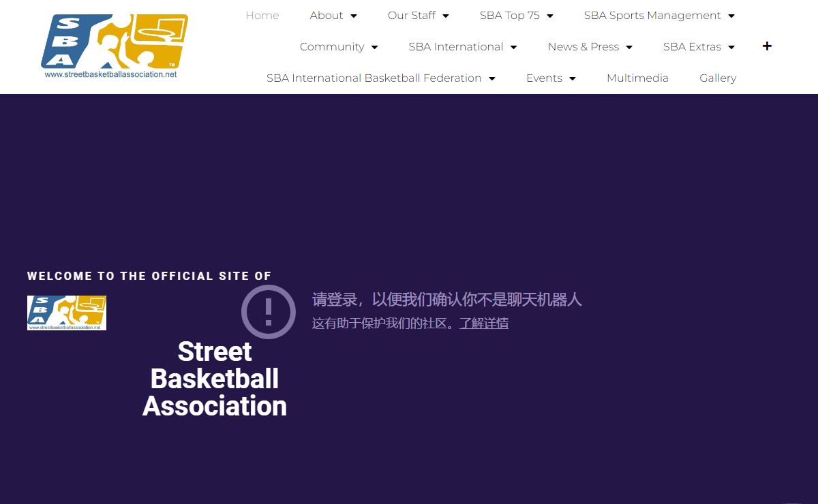Expand the About dropdown arrow
The image size is (818, 504).
click(x=353, y=16)
